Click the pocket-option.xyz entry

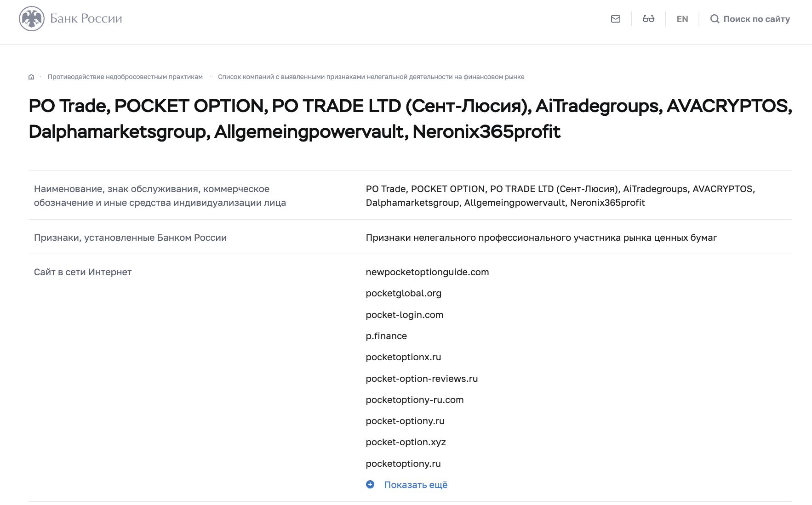[x=406, y=442]
